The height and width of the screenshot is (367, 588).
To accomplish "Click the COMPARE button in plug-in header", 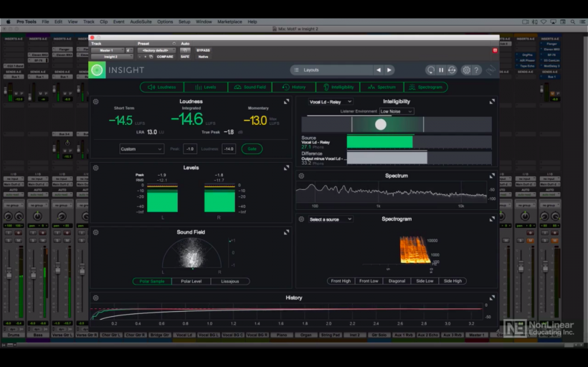I will click(165, 57).
